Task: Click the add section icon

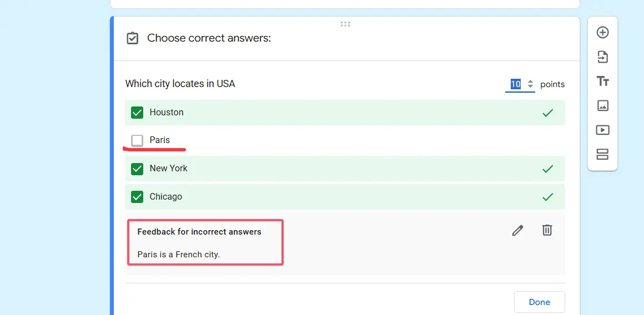Action: click(x=602, y=154)
